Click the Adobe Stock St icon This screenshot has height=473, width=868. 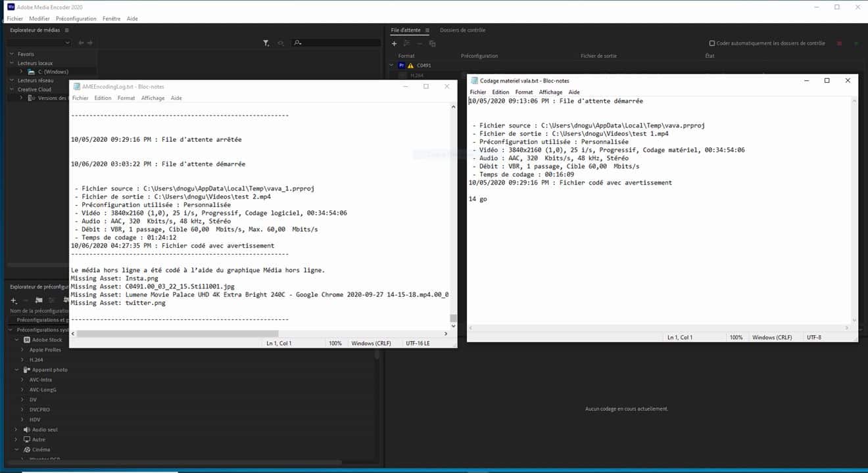(x=27, y=340)
